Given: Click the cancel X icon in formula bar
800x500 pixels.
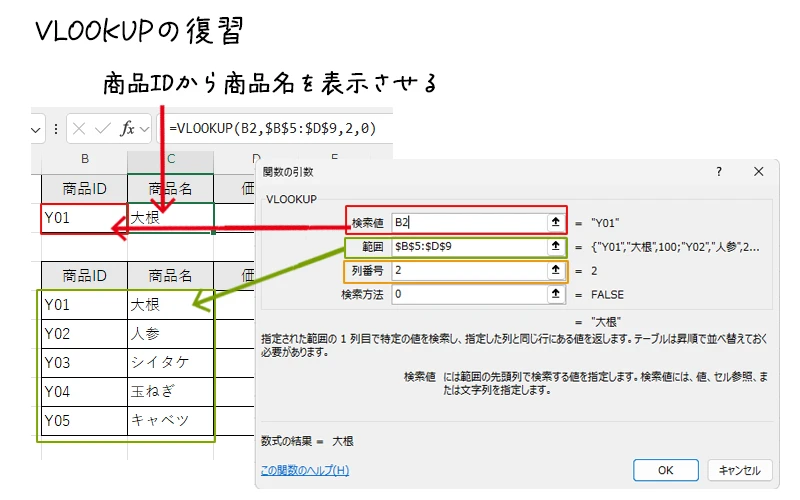Looking at the screenshot, I should click(79, 129).
